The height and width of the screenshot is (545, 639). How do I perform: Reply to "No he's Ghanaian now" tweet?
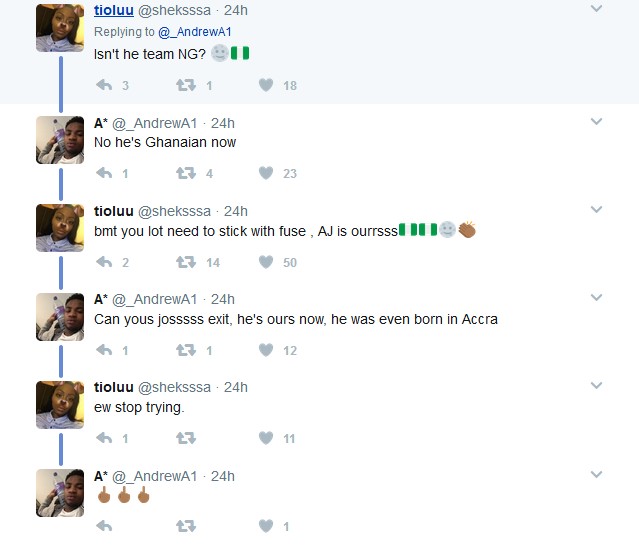104,173
